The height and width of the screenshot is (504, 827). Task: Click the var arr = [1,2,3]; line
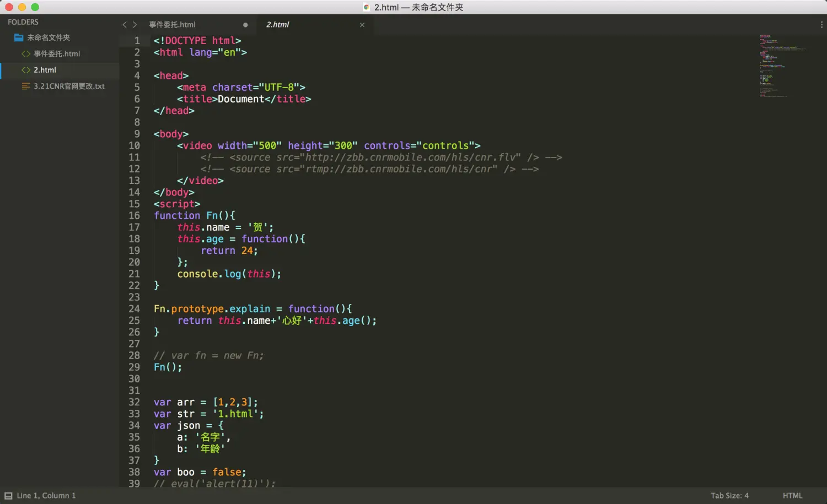(x=206, y=402)
